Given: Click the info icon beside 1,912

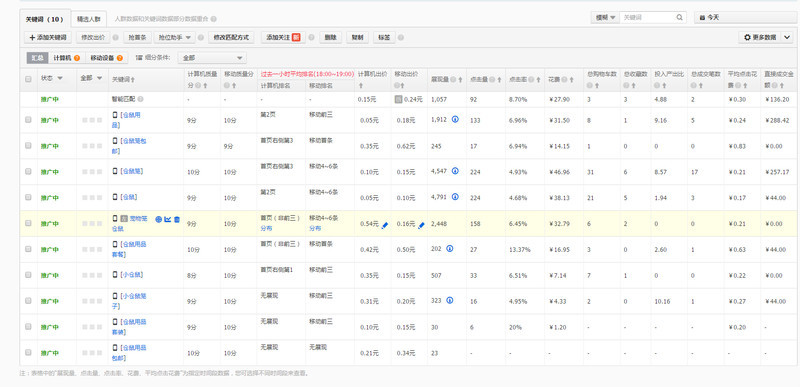Looking at the screenshot, I should 455,119.
